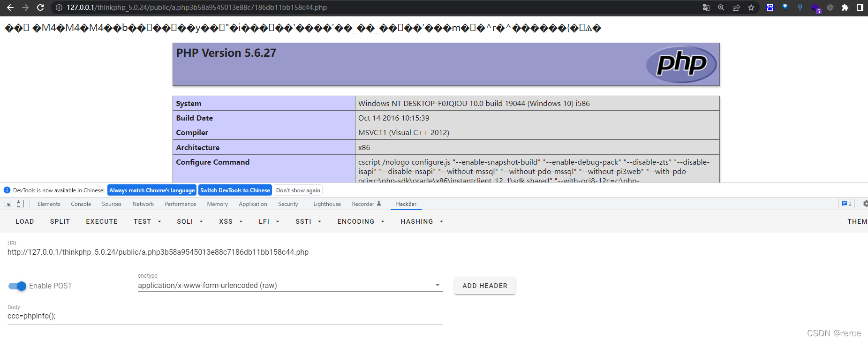
Task: Go back with the browser back arrow
Action: tap(10, 8)
